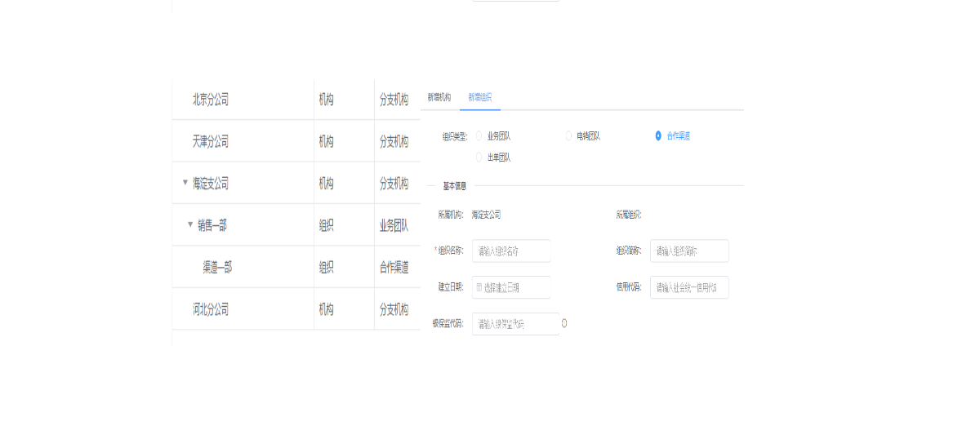Click 分支机构 cell in 海淀支公司 row
980x426 pixels.
[394, 184]
